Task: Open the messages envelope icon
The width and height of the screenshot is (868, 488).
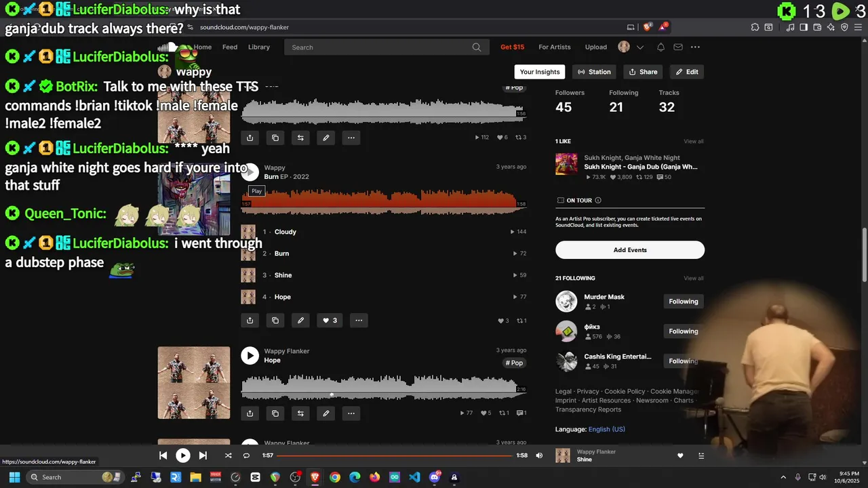Action: point(678,47)
